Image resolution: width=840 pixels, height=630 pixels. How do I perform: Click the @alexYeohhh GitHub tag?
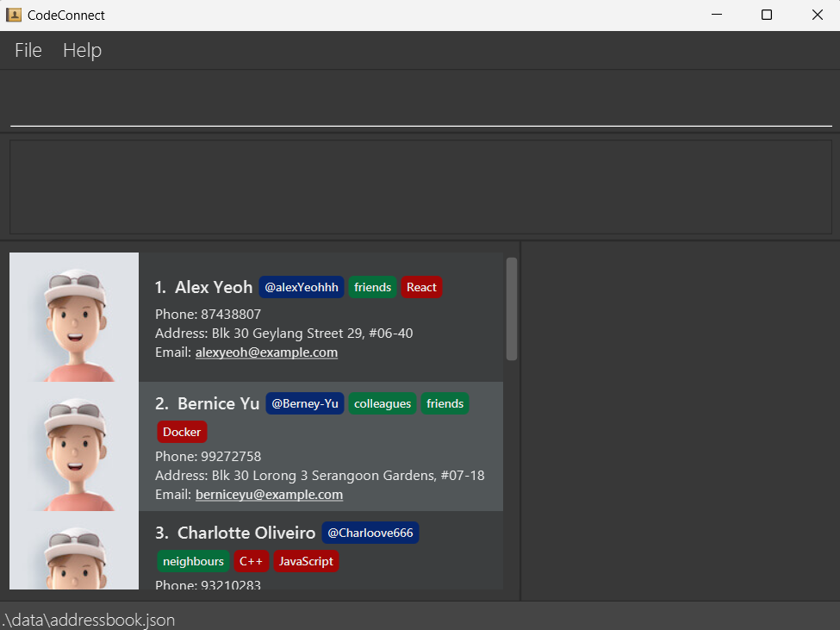coord(302,287)
